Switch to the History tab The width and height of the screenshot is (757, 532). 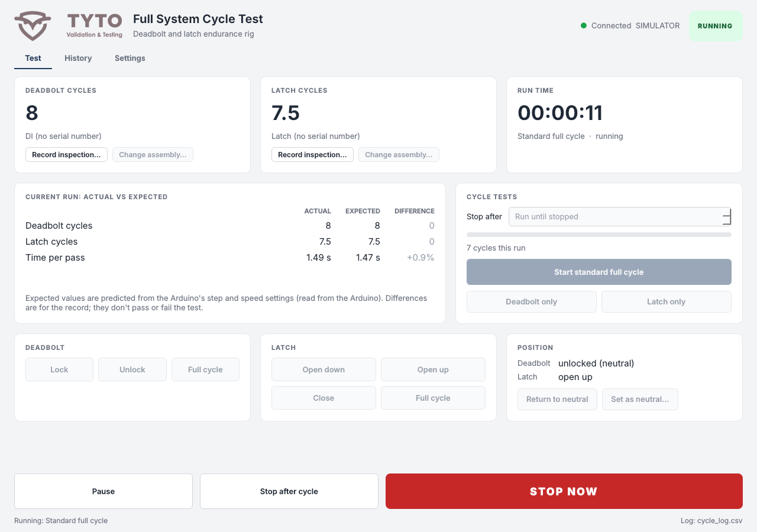pos(78,58)
